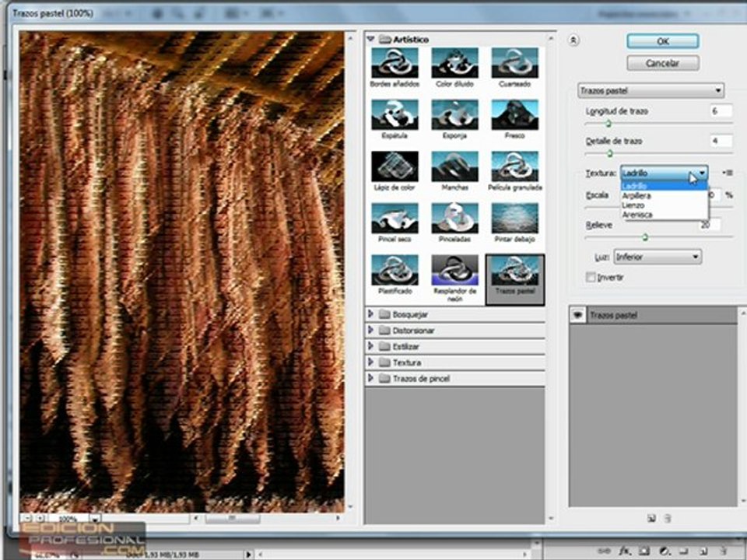Toggle visibility of Trazos pastel effect layer

point(578,315)
